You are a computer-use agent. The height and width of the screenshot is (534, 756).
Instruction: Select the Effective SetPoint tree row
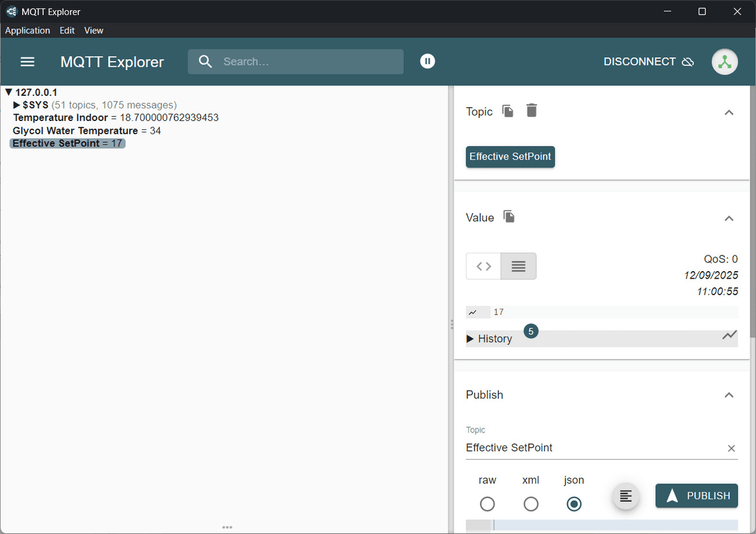(x=67, y=143)
